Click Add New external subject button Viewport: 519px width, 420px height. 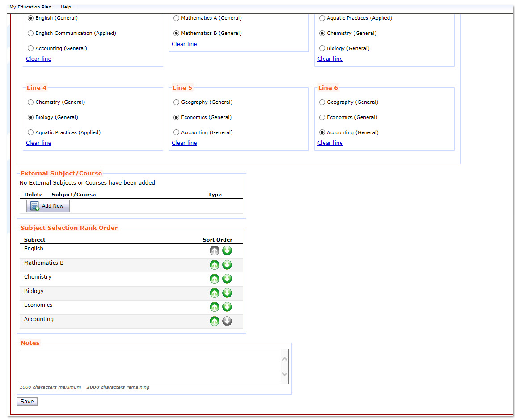[x=48, y=206]
